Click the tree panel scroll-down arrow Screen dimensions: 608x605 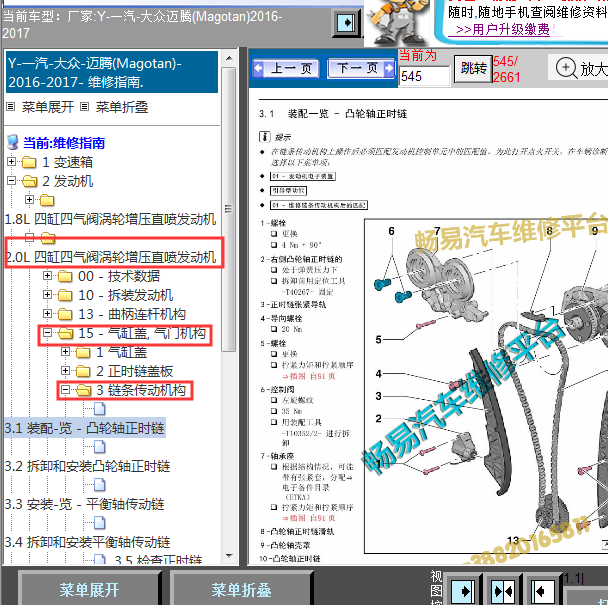pos(229,556)
